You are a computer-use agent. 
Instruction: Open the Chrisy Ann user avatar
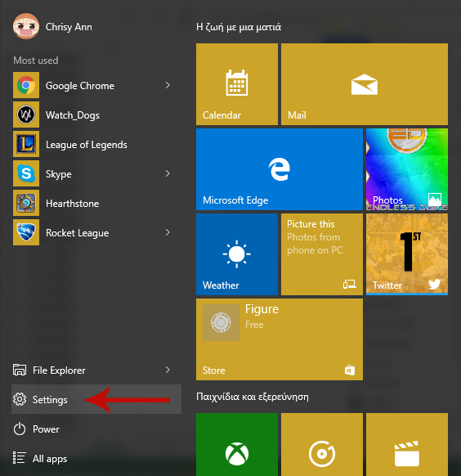point(26,26)
